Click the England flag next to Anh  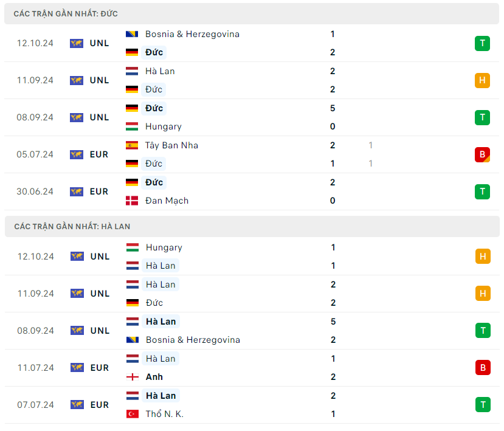132,377
